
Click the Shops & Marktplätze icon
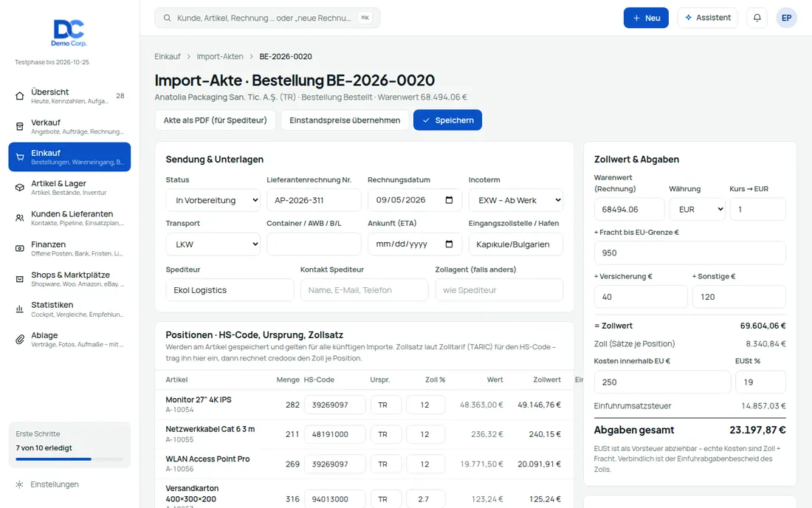point(20,279)
